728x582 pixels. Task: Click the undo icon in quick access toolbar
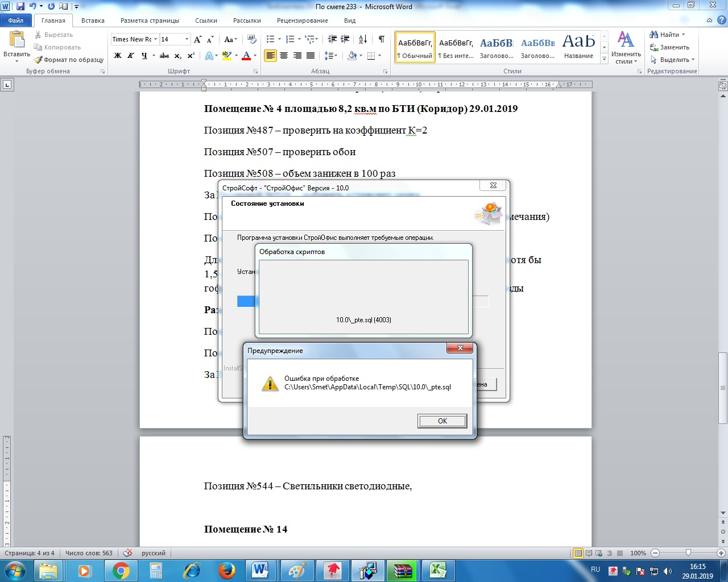point(32,6)
